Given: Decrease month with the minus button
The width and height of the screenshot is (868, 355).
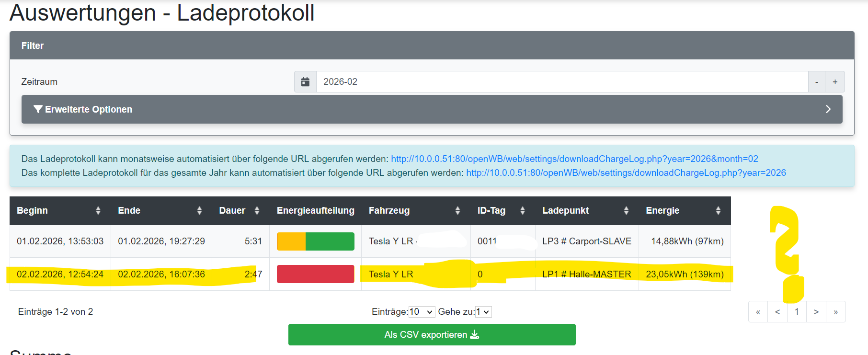Looking at the screenshot, I should tap(817, 82).
